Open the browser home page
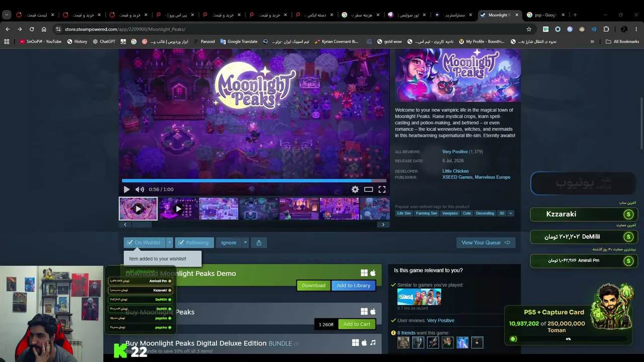Viewport: 644px width, 362px height. coord(44,29)
